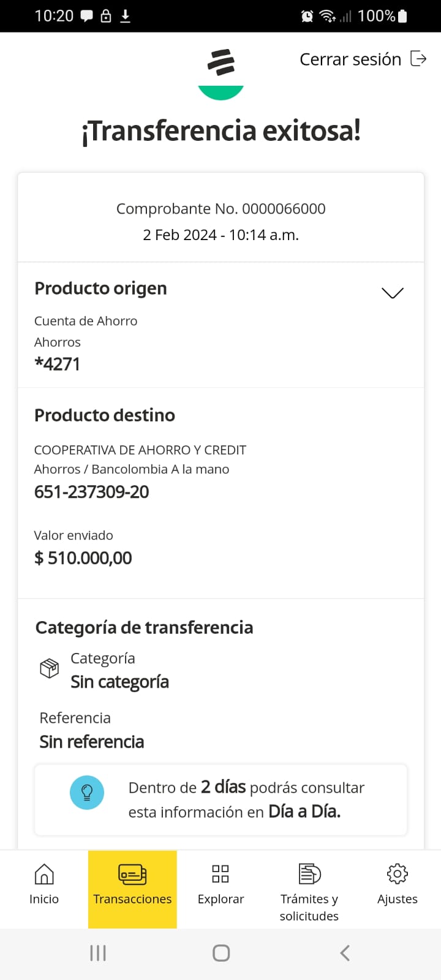Open the Transacciones card icon
441x980 pixels.
(x=132, y=874)
